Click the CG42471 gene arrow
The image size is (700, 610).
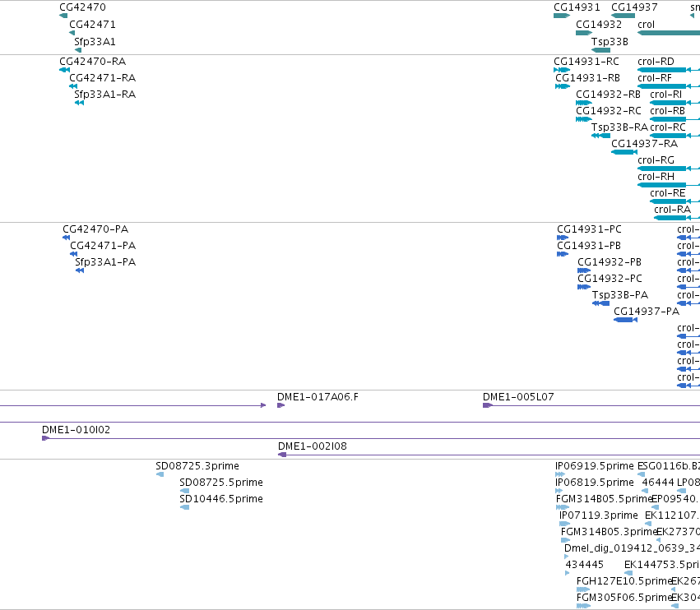tap(72, 33)
